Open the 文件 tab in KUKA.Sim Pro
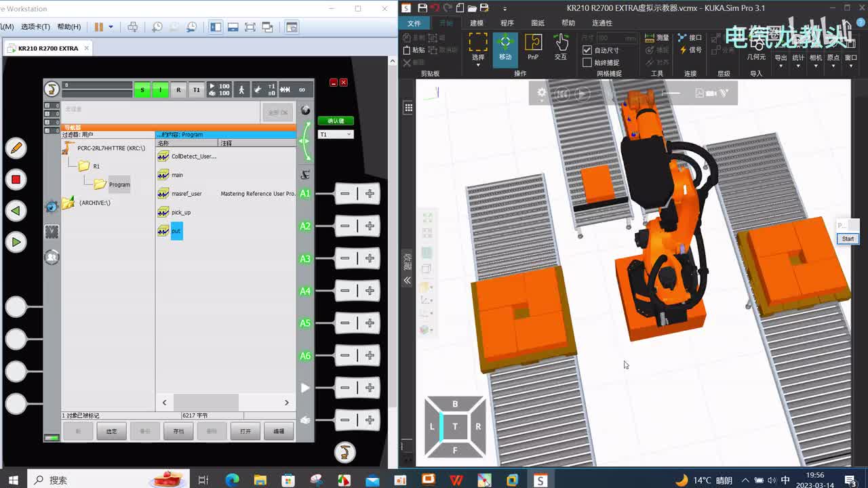Viewport: 868px width, 488px height. pos(414,23)
